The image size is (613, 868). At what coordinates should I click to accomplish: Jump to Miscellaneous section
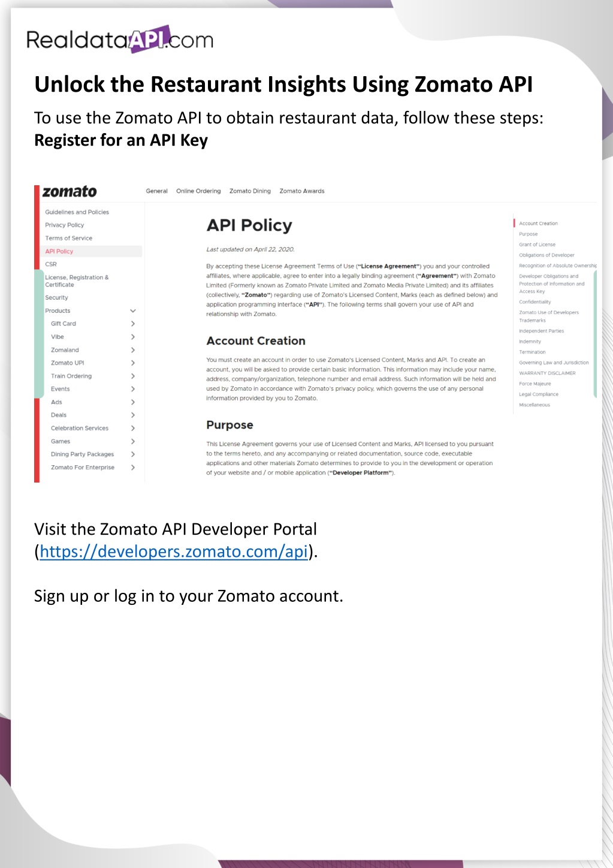coord(535,405)
